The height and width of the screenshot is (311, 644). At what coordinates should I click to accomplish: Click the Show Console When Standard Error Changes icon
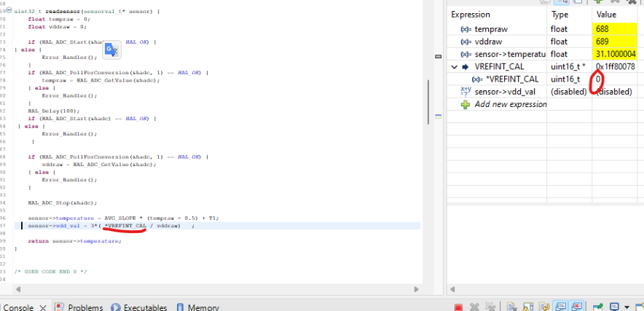[577, 307]
